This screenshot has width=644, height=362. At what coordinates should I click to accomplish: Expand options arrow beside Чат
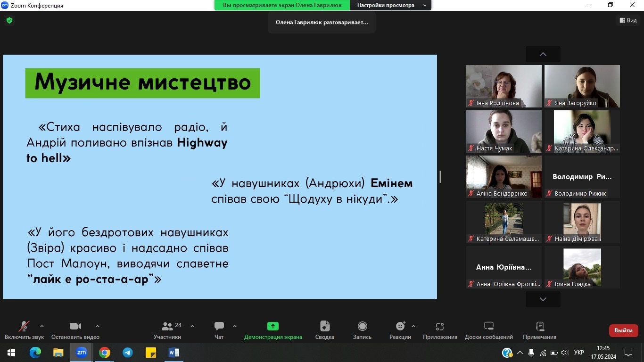(235, 326)
